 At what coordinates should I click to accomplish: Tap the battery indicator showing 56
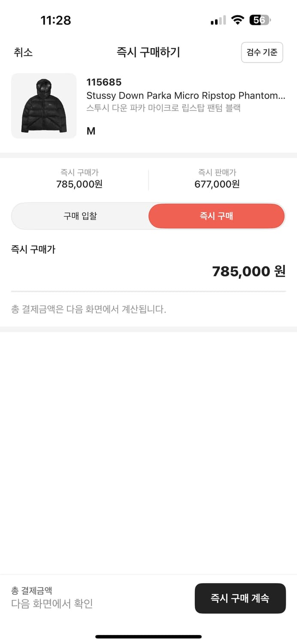pos(258,19)
